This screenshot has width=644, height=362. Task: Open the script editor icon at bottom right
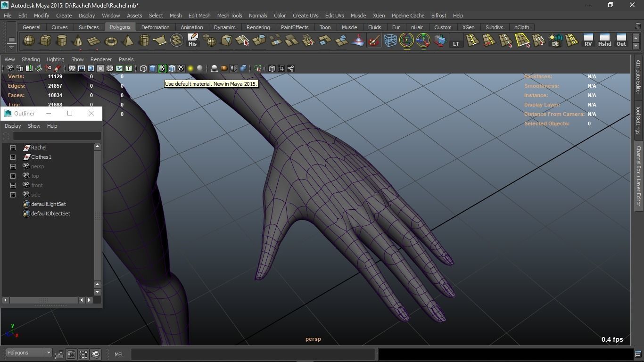(638, 354)
